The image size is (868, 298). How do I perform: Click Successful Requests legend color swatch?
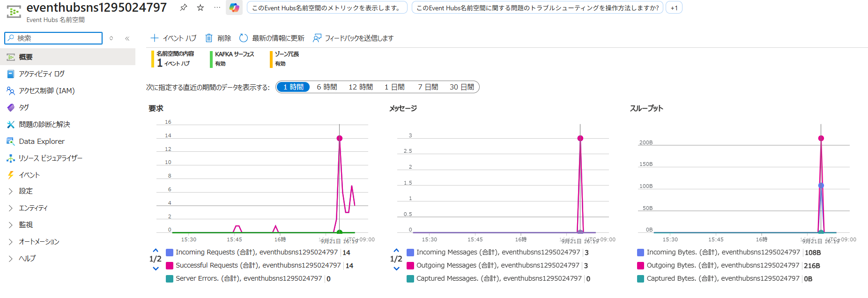[x=170, y=266]
